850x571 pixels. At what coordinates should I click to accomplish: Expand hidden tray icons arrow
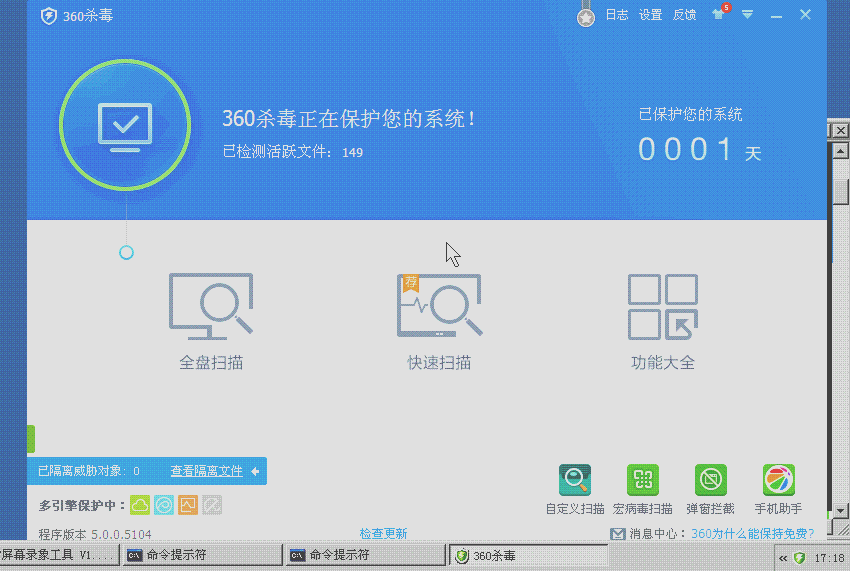click(x=783, y=558)
